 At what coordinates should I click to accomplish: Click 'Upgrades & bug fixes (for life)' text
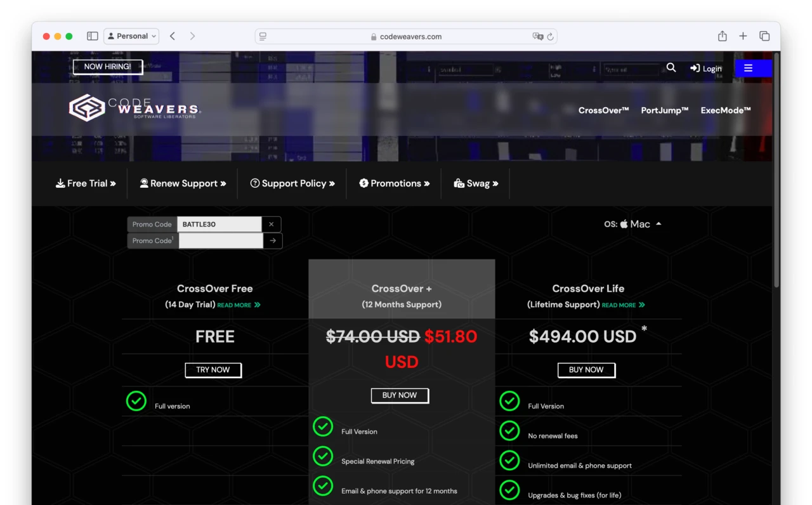(575, 495)
